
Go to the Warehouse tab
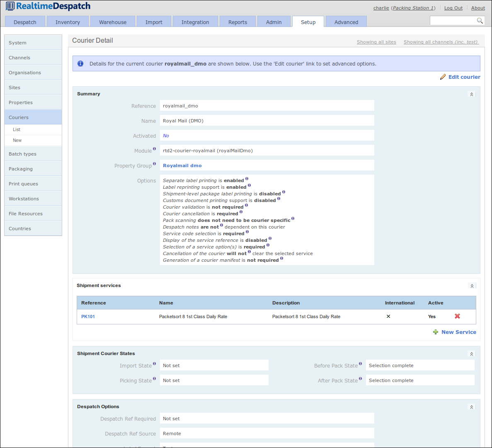(113, 22)
